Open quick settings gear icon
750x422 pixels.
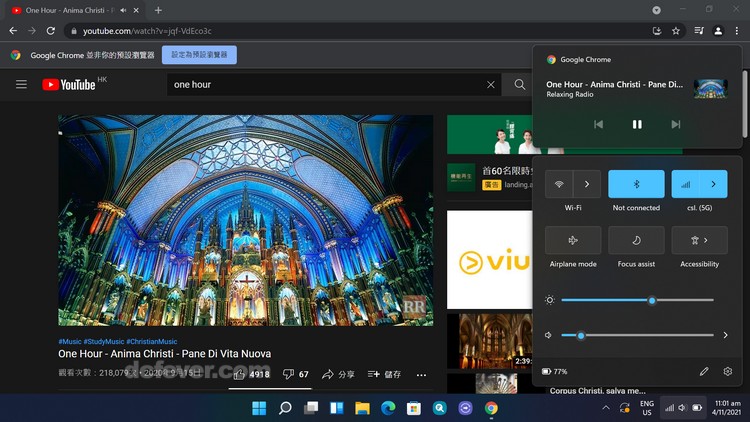pos(728,371)
